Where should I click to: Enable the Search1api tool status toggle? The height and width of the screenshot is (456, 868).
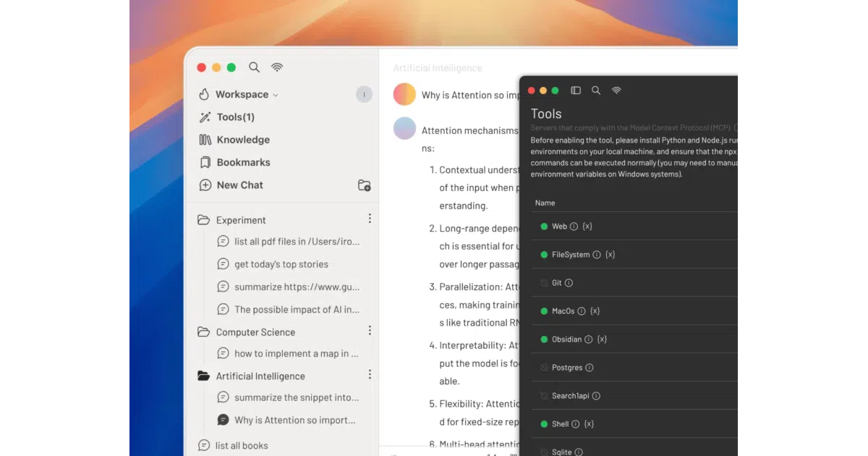(544, 396)
